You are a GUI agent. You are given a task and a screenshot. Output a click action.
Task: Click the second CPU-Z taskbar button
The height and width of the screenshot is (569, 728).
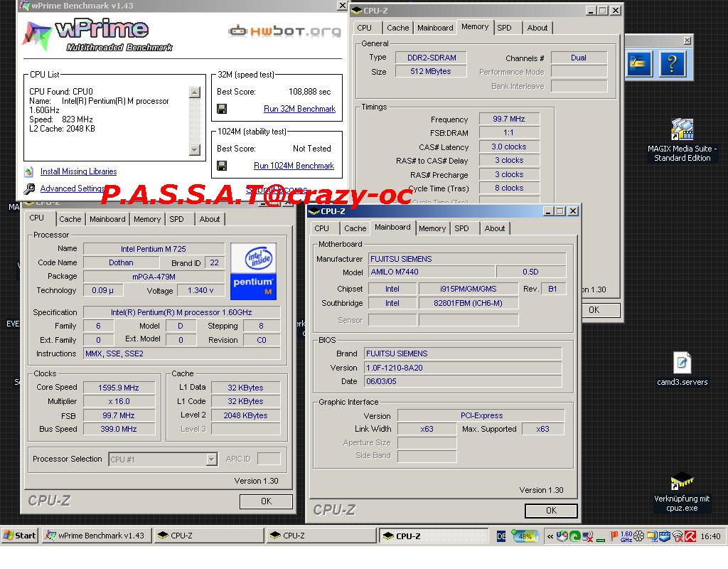click(321, 536)
